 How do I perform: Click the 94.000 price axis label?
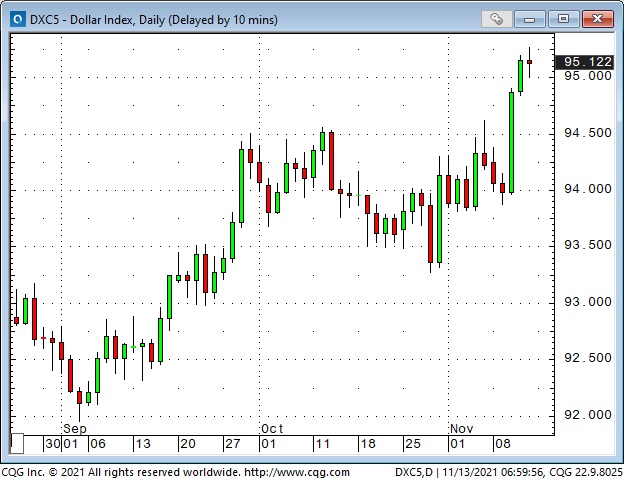[587, 189]
